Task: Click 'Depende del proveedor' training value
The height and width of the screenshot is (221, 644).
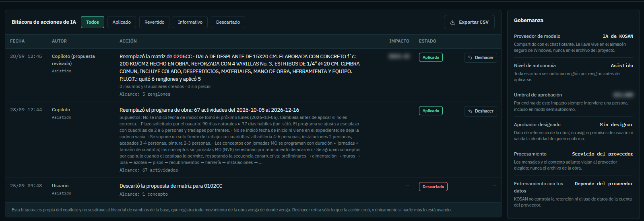Action: pyautogui.click(x=604, y=184)
